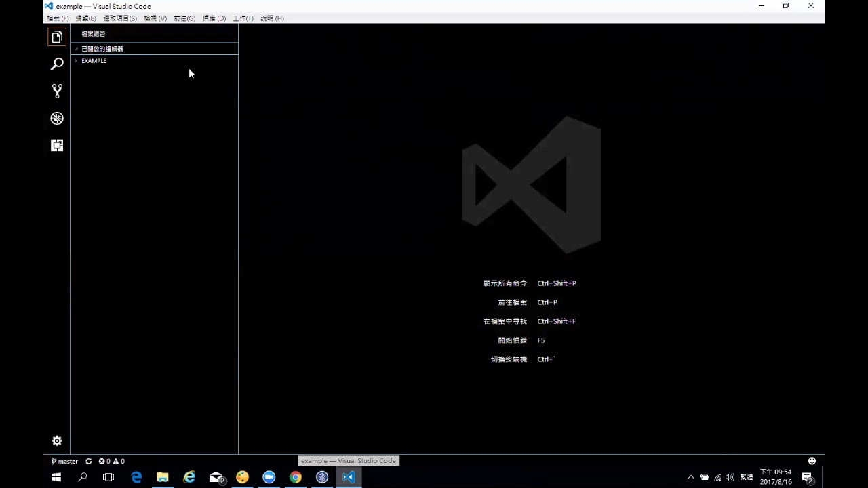Open Task View in the taskbar

(108, 477)
